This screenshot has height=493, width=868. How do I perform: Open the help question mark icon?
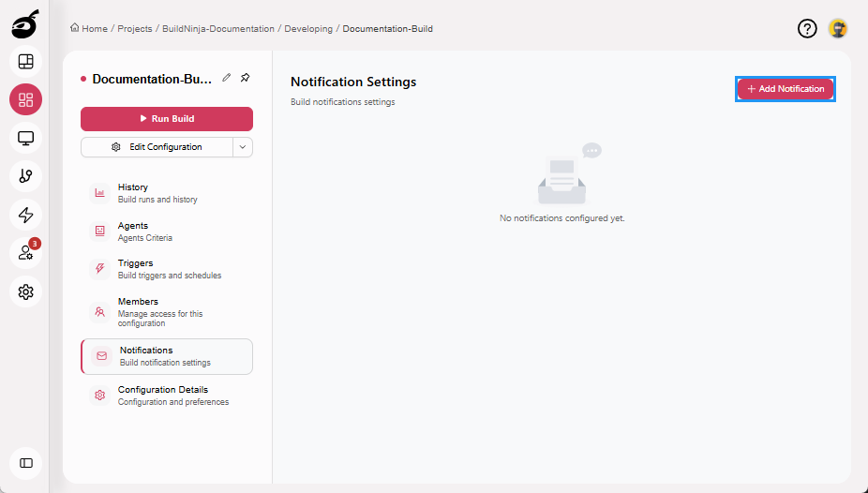(x=807, y=28)
